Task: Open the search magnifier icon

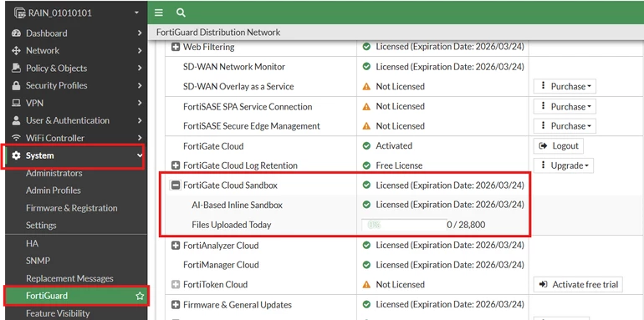Action: pos(181,13)
